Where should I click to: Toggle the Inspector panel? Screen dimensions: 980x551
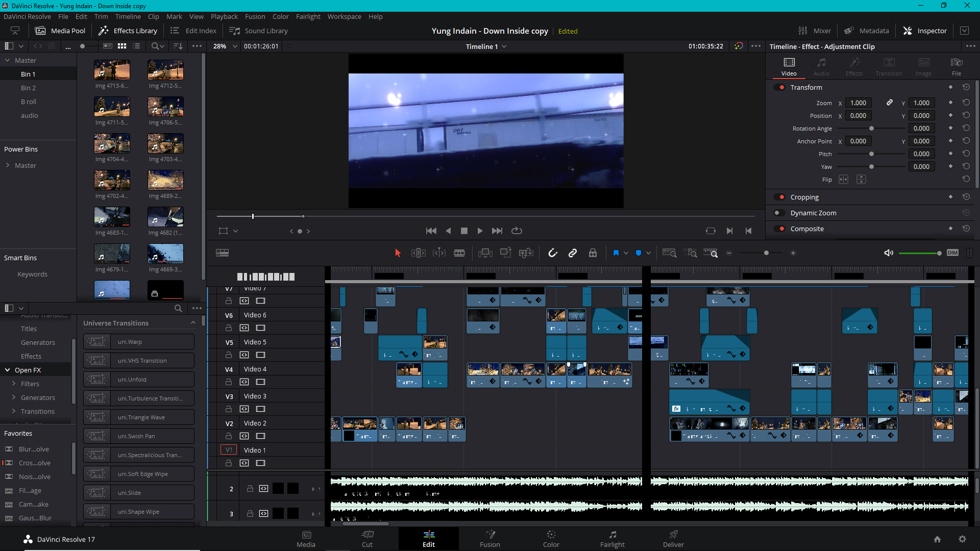(925, 31)
